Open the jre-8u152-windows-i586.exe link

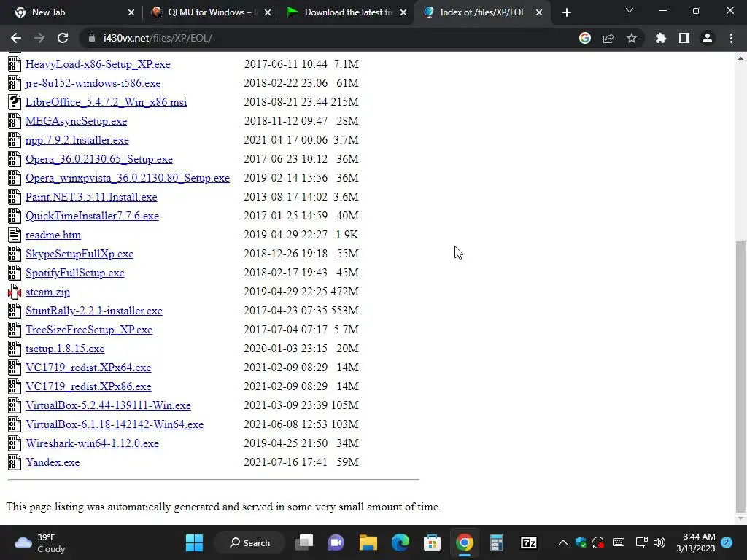coord(93,83)
